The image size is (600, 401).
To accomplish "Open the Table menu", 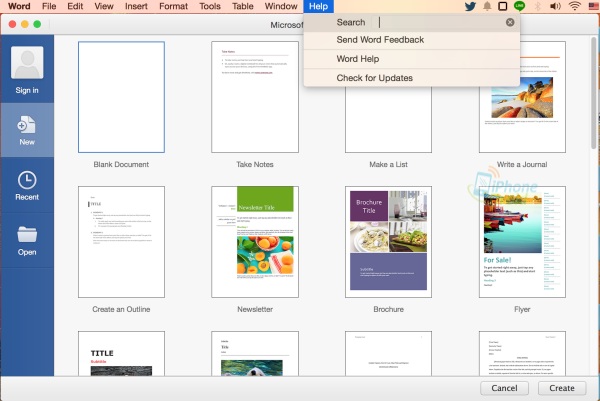I will [x=243, y=6].
